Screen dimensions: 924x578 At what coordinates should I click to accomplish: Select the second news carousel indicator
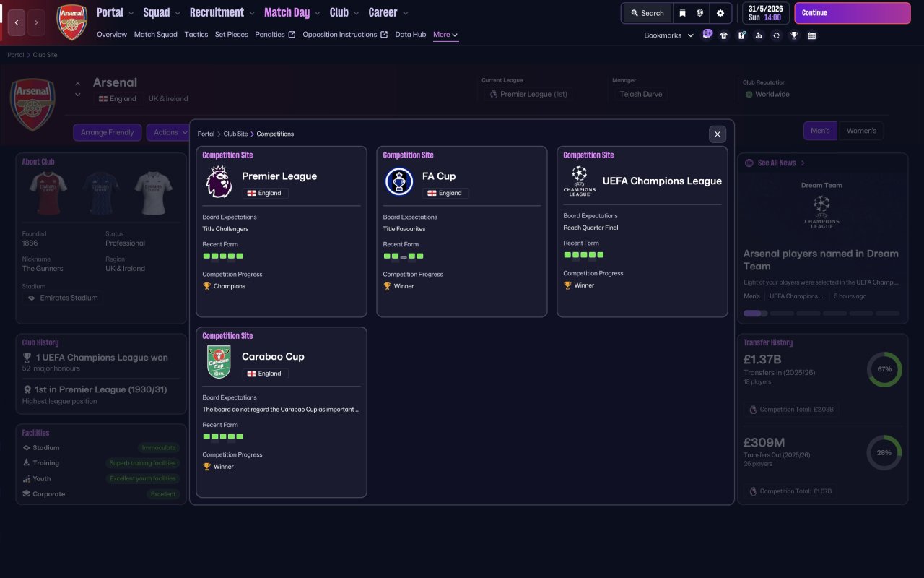[783, 314]
